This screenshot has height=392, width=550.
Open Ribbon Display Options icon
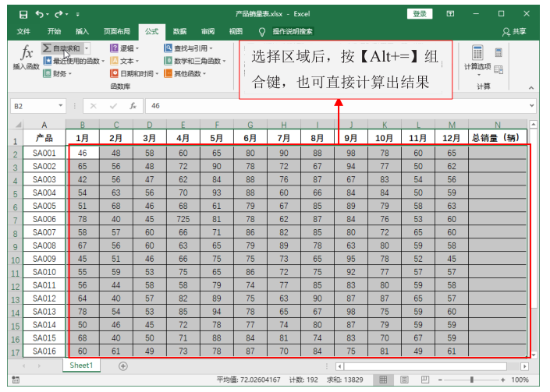(x=450, y=14)
